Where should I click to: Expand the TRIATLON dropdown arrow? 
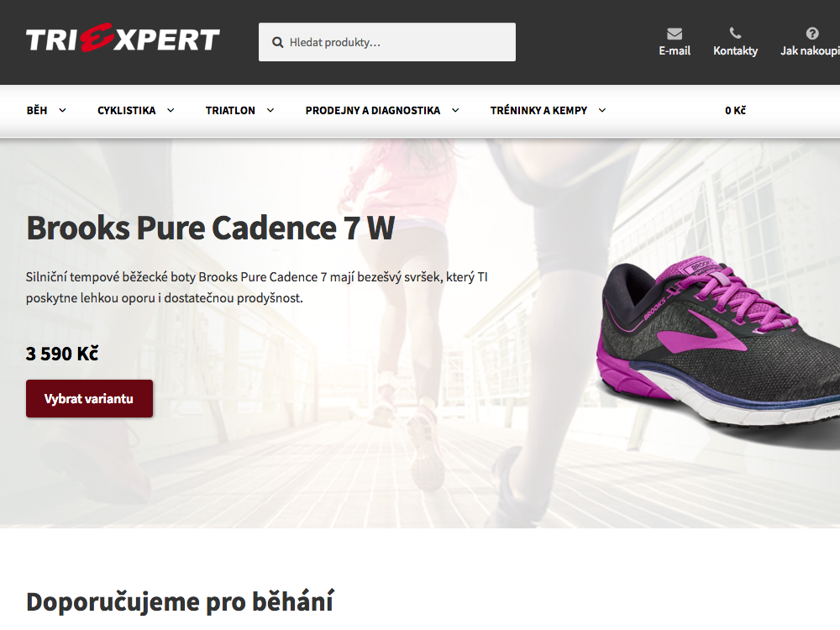click(x=270, y=110)
